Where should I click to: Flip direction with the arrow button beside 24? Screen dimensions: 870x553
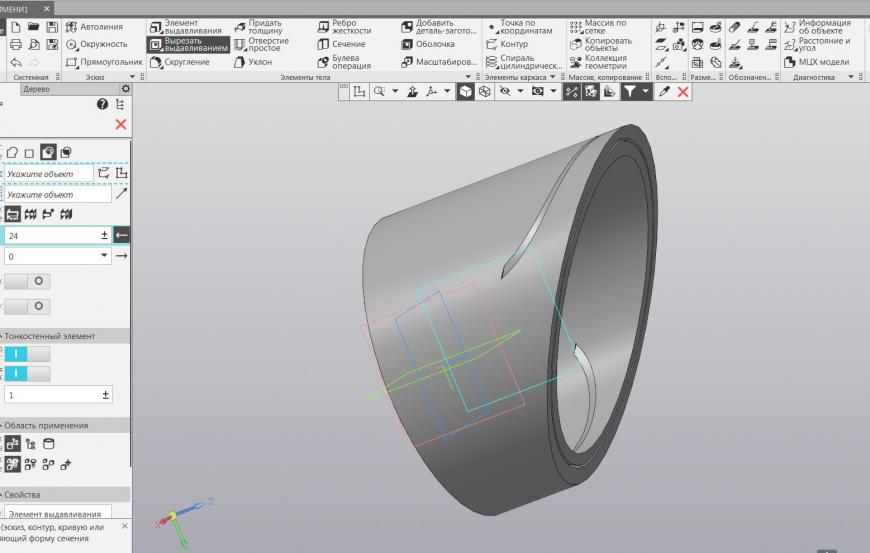tap(122, 235)
